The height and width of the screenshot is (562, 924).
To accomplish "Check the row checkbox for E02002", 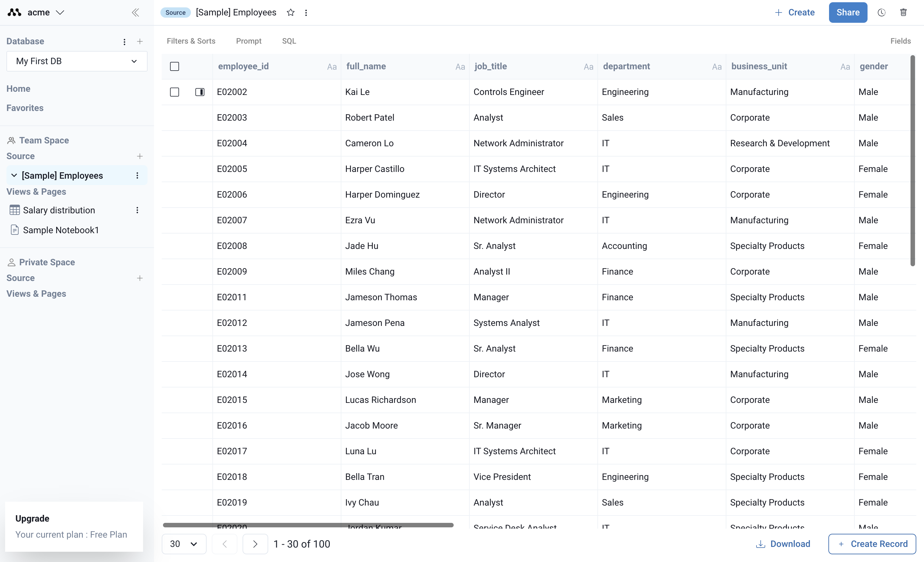I will click(x=175, y=92).
